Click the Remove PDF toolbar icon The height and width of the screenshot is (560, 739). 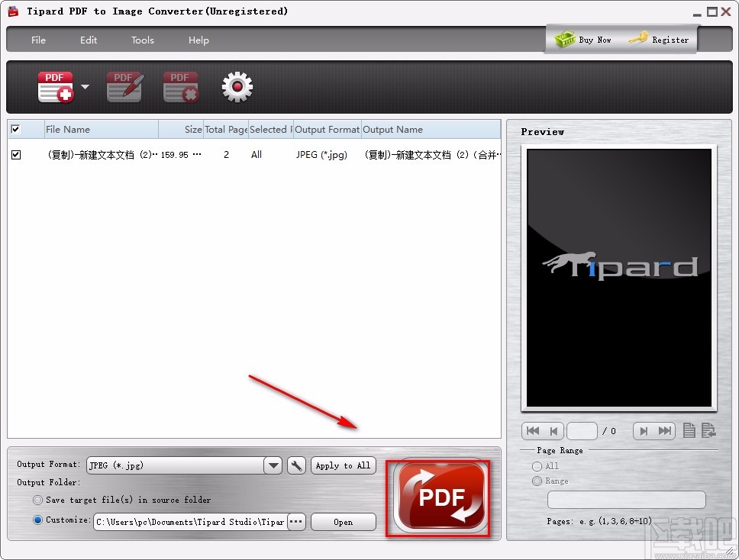coord(180,85)
